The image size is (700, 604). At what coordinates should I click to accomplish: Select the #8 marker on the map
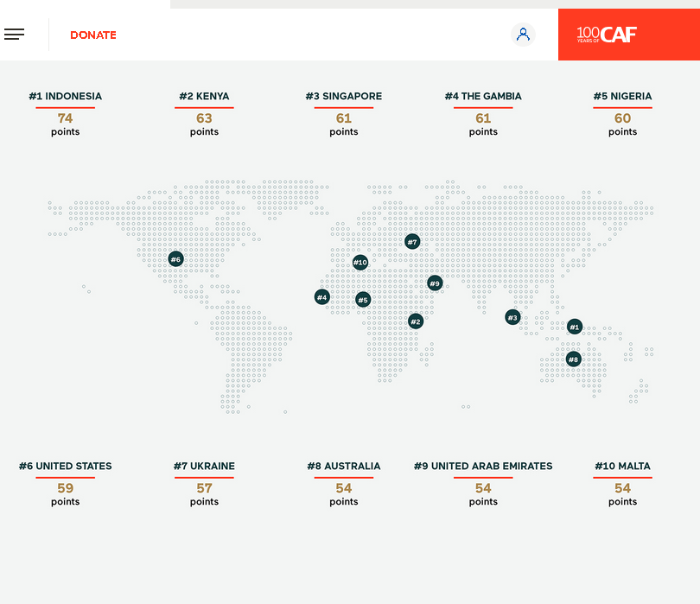click(574, 359)
